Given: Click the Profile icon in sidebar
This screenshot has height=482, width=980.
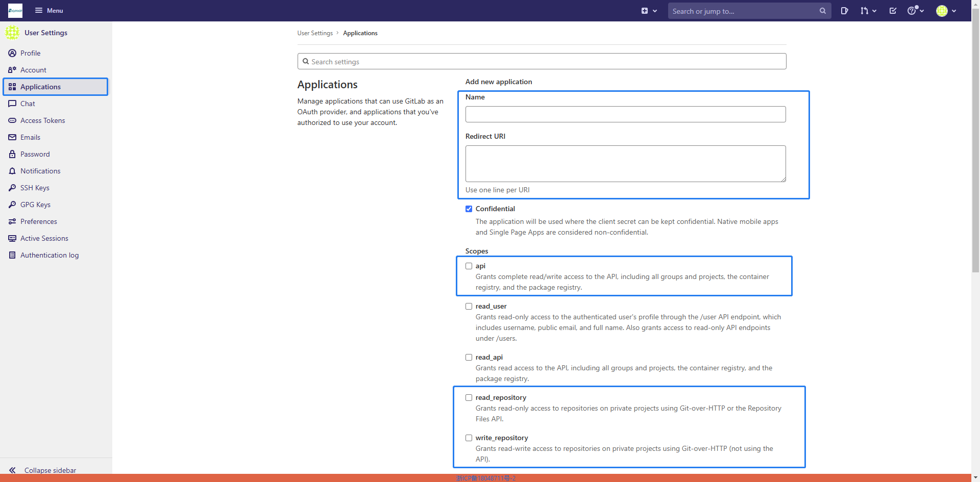Looking at the screenshot, I should [x=12, y=53].
